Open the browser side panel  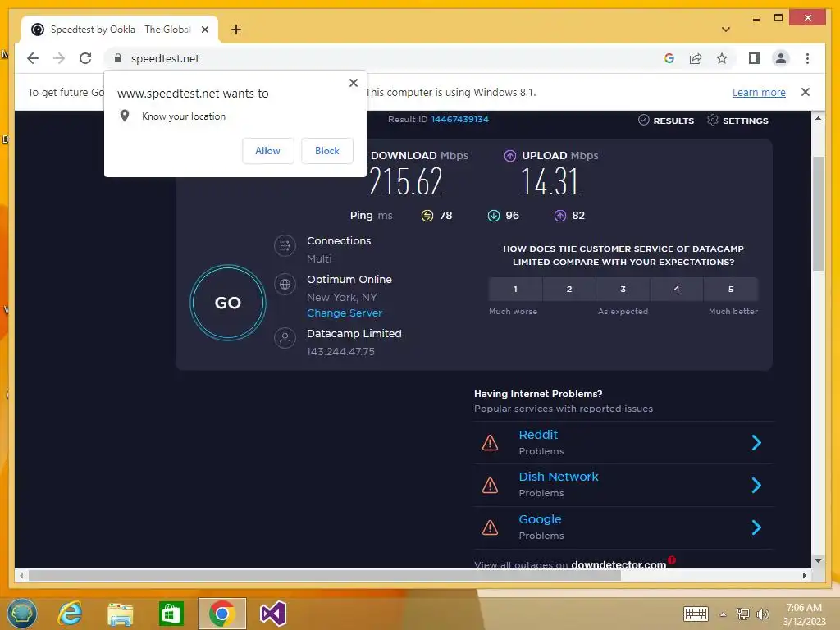point(755,58)
